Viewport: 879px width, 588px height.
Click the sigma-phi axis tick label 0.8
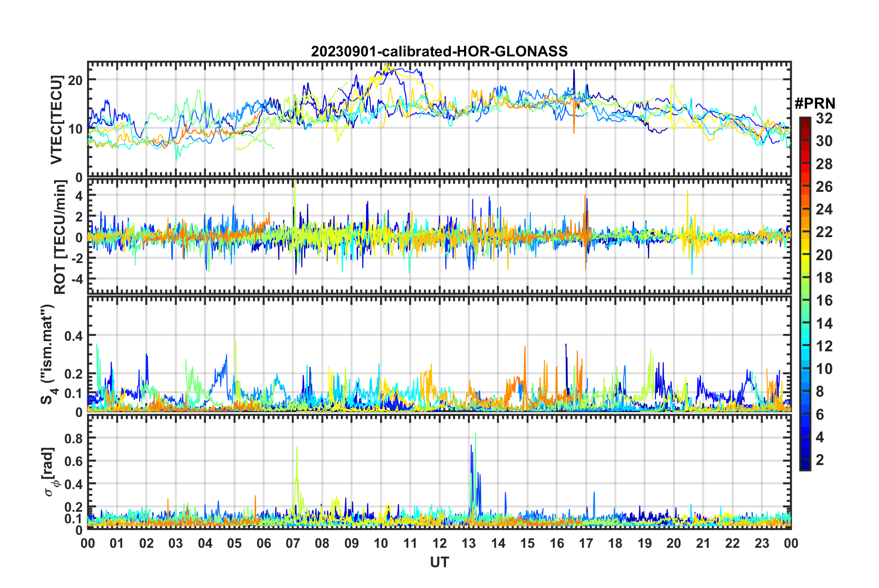(x=73, y=438)
